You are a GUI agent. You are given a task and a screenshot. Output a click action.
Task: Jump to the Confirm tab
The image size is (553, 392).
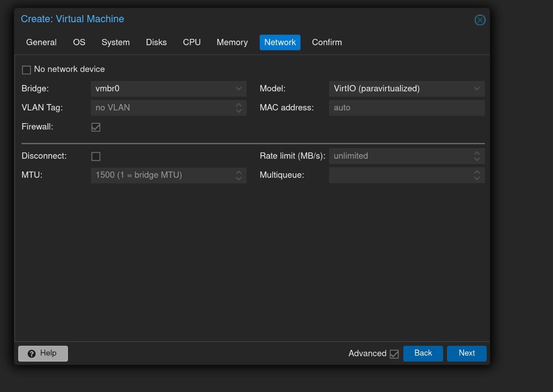(x=327, y=42)
